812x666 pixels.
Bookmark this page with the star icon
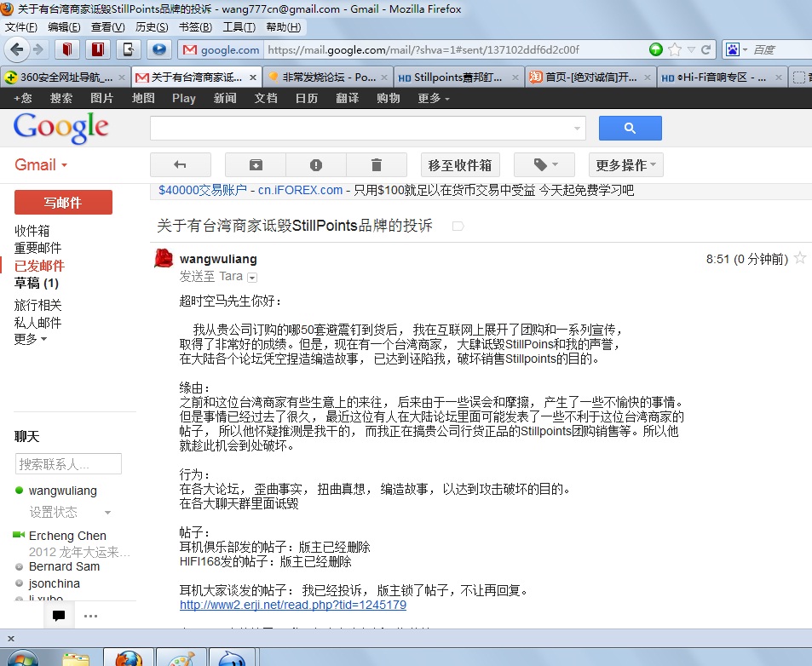pyautogui.click(x=674, y=49)
